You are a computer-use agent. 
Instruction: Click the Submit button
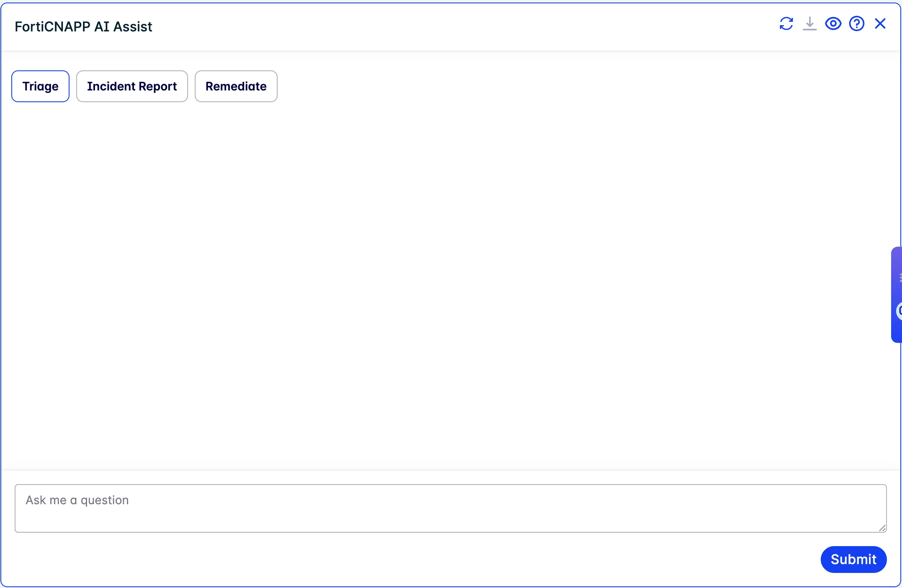(x=853, y=559)
